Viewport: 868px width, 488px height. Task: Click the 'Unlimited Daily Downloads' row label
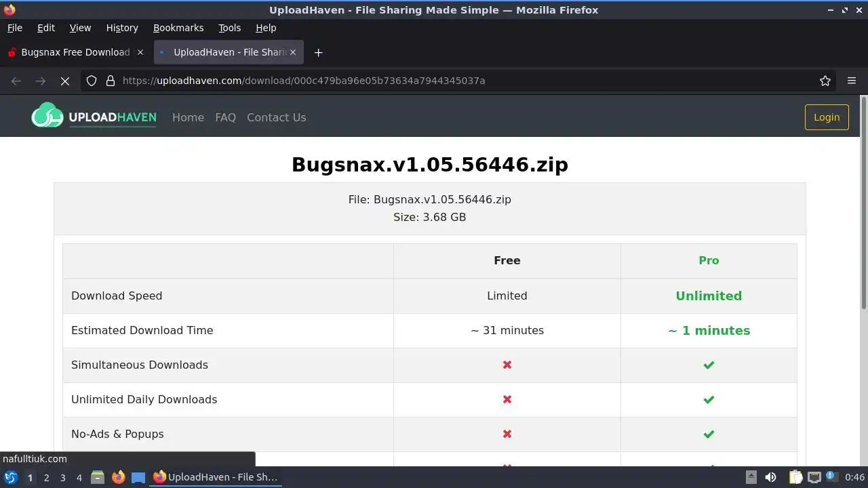click(x=144, y=399)
